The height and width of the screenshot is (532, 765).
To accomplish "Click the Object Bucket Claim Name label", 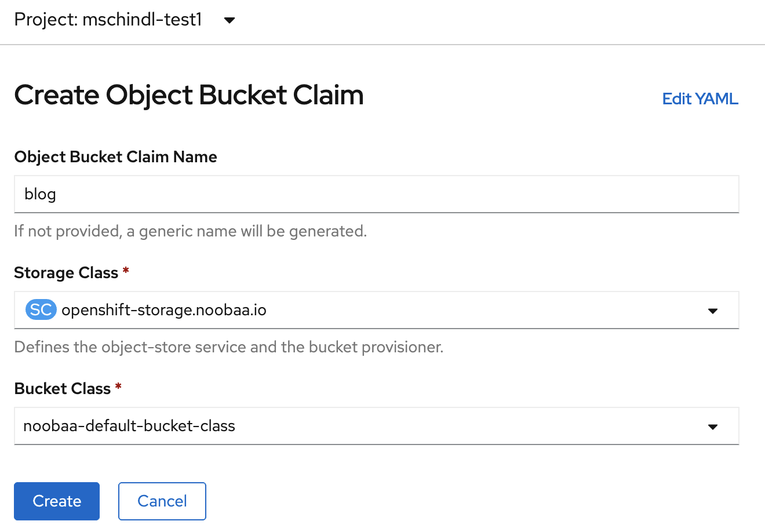I will pos(115,157).
